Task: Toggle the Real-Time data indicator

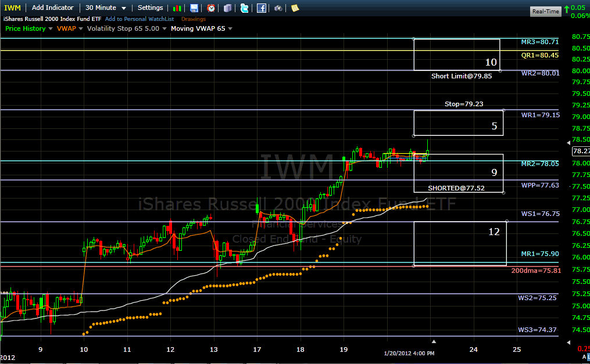Action: click(x=545, y=10)
